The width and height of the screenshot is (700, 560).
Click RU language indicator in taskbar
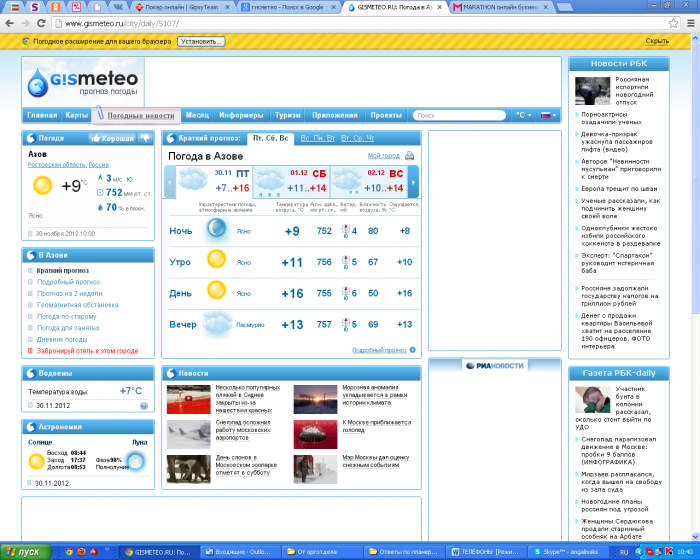[624, 552]
